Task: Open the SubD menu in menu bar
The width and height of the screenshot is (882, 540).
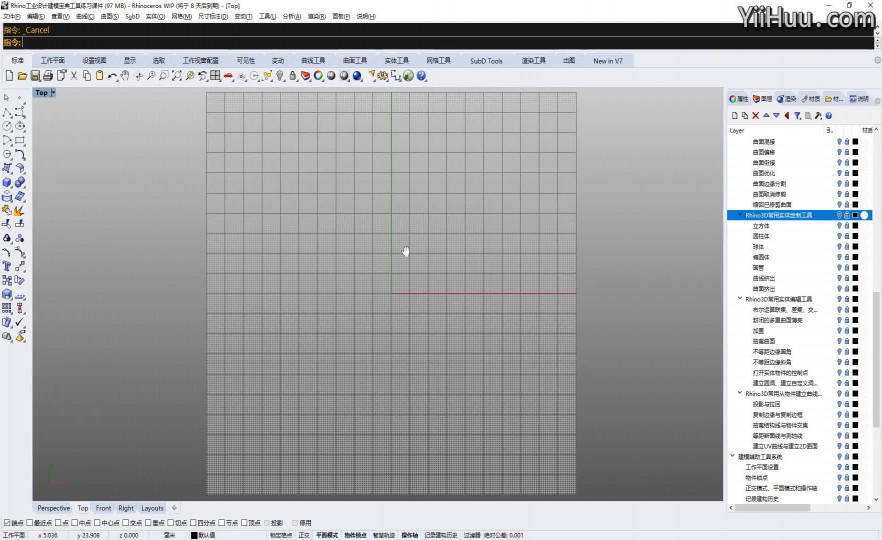Action: point(132,16)
